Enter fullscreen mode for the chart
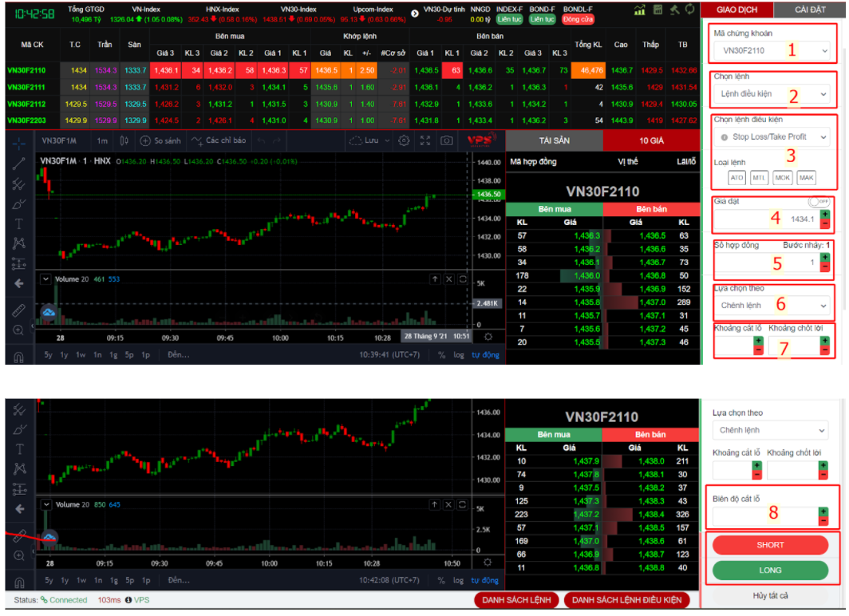This screenshot has height=616, width=849. point(425,140)
